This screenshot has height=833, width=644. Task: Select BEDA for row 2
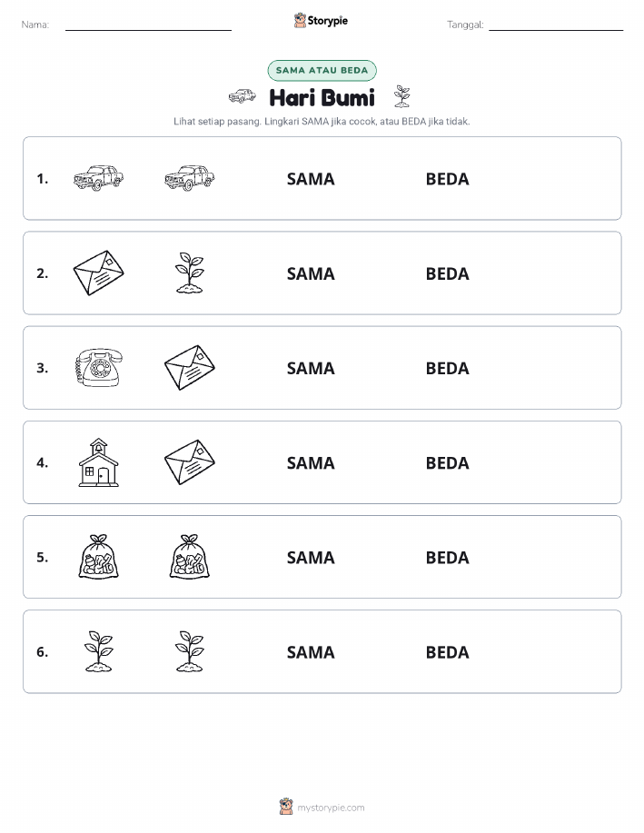448,274
